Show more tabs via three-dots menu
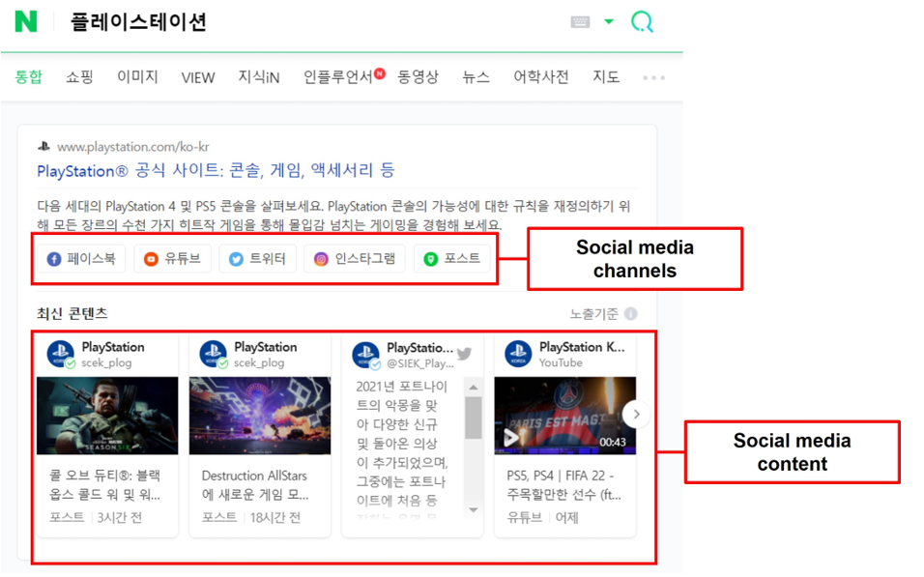 click(x=653, y=77)
